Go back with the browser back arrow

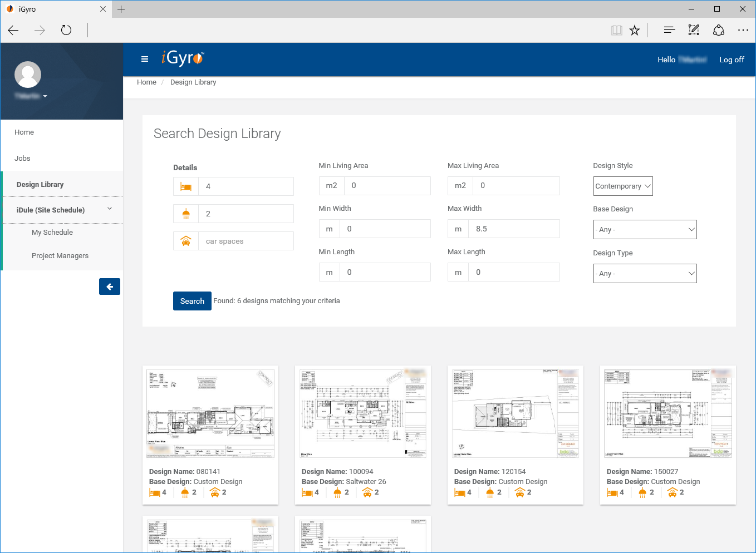tap(13, 30)
